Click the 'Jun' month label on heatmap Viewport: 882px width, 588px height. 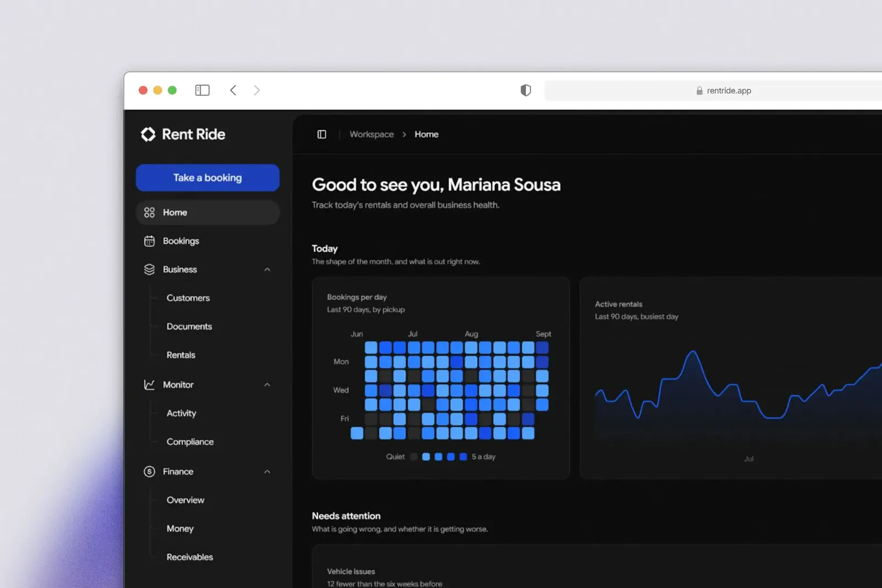357,334
